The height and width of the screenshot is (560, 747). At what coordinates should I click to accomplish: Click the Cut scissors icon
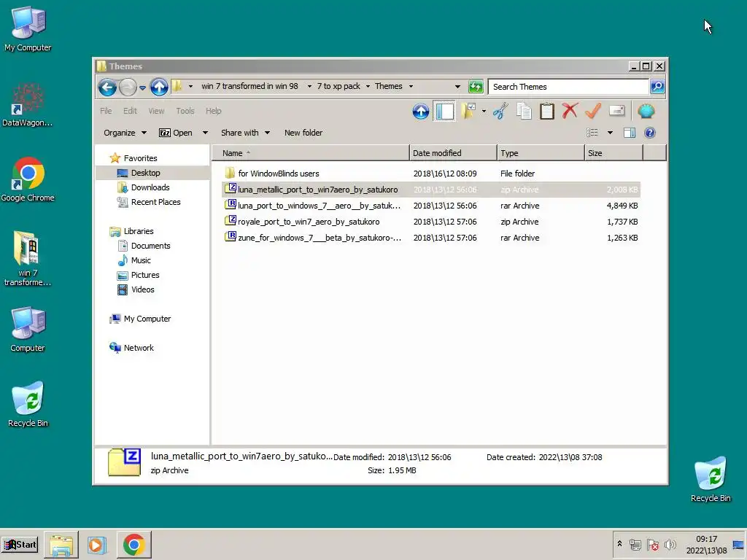[500, 112]
